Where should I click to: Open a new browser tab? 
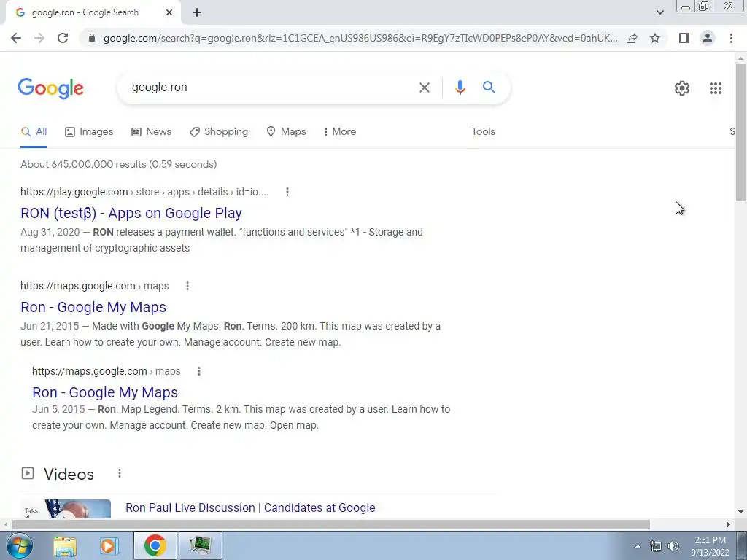coord(197,12)
